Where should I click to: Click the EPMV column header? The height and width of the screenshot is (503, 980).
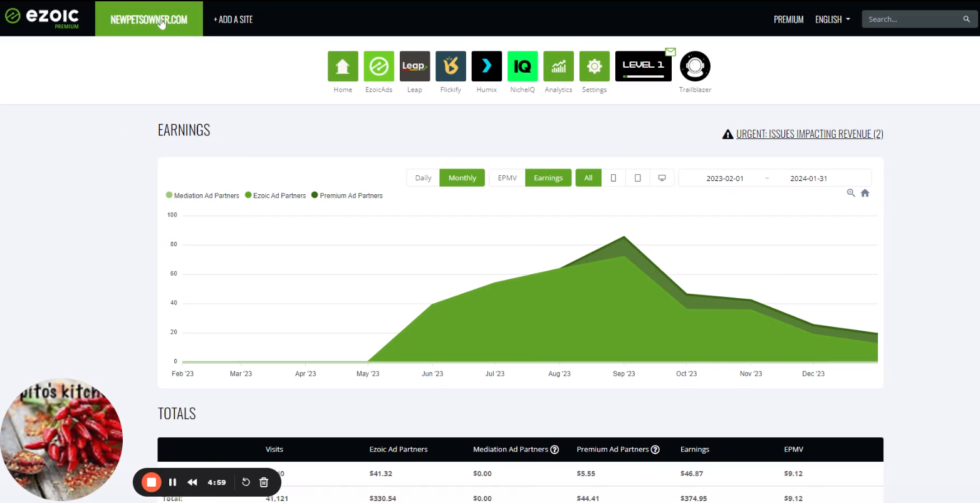tap(793, 449)
